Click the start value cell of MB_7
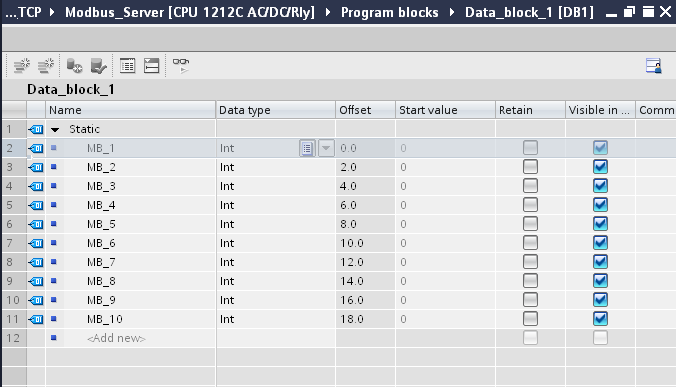Image resolution: width=676 pixels, height=387 pixels. click(x=445, y=262)
